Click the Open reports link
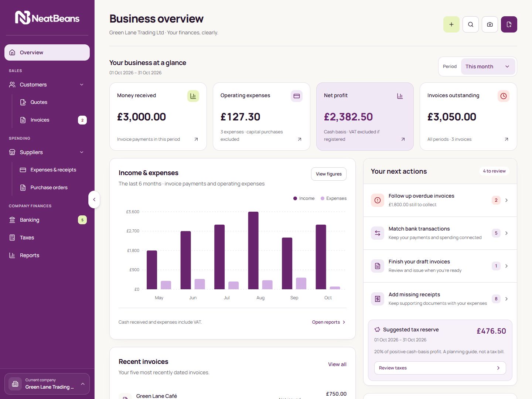Viewport: 532px width, 399px height. (x=328, y=322)
